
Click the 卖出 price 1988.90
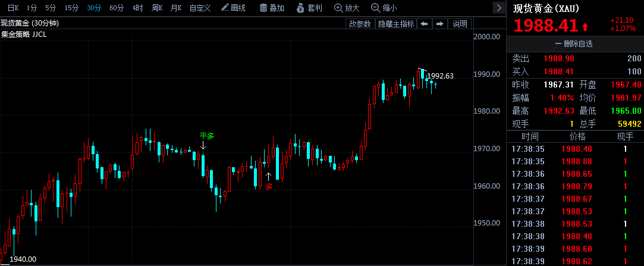click(x=559, y=59)
